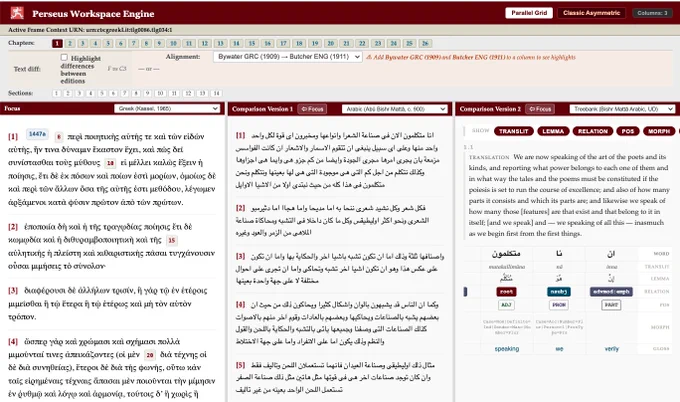
Task: Click section [2] marker in Greek column
Action: tap(13, 227)
